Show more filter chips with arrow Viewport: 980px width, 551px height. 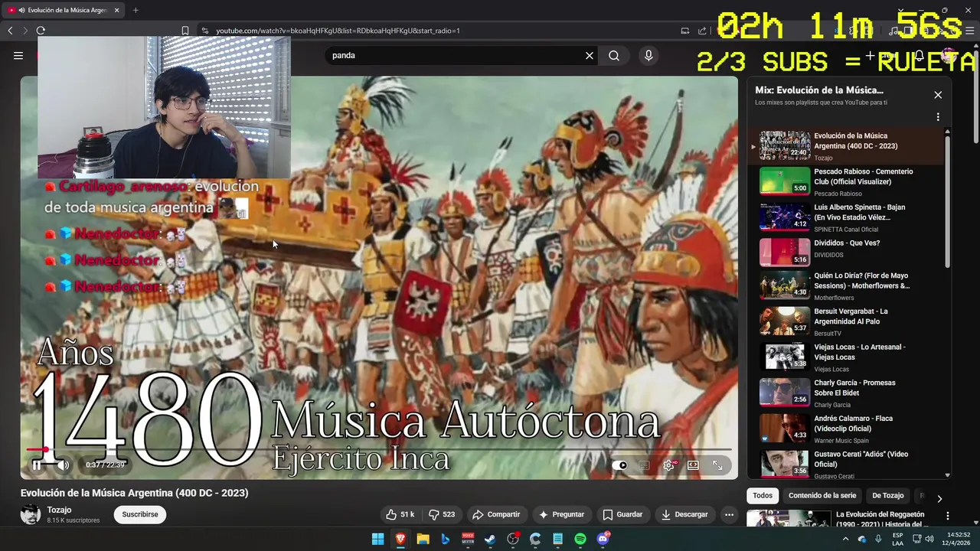point(939,499)
